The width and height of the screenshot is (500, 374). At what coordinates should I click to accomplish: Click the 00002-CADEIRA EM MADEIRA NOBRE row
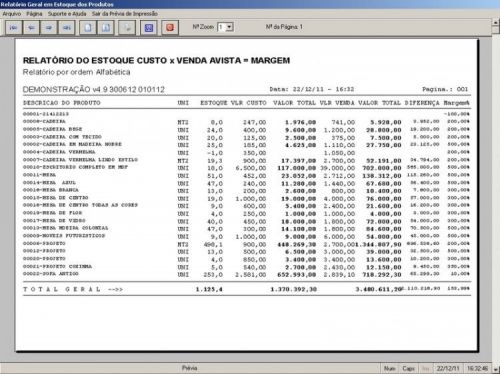pyautogui.click(x=246, y=145)
